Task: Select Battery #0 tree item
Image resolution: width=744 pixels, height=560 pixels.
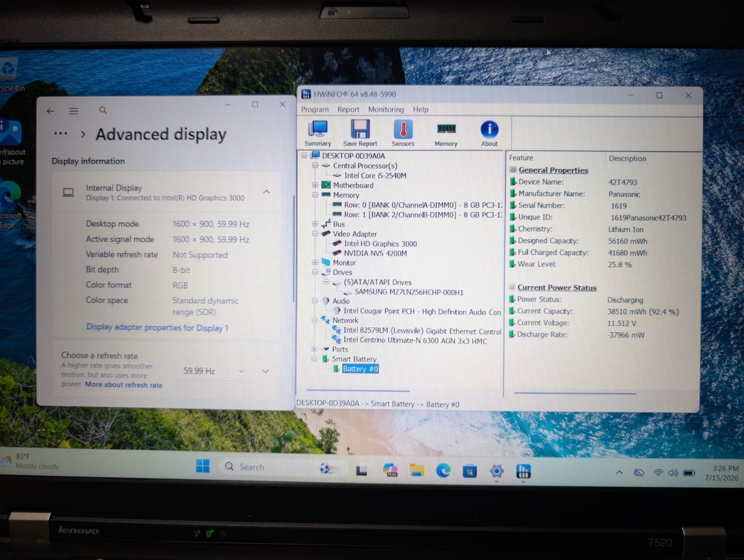Action: (360, 369)
